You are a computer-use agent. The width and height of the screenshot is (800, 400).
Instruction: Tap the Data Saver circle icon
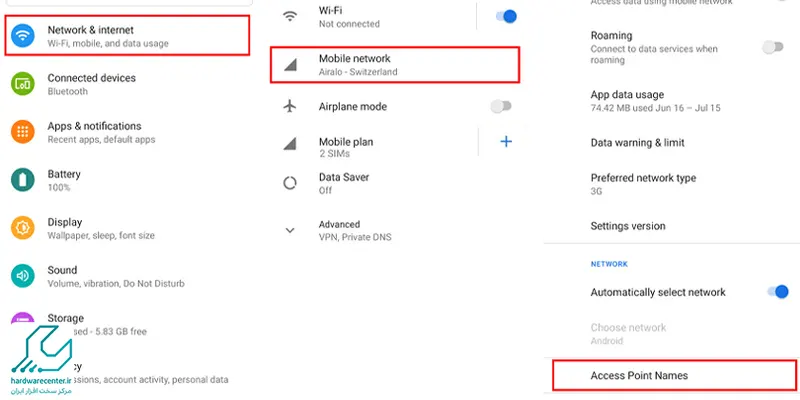290,183
